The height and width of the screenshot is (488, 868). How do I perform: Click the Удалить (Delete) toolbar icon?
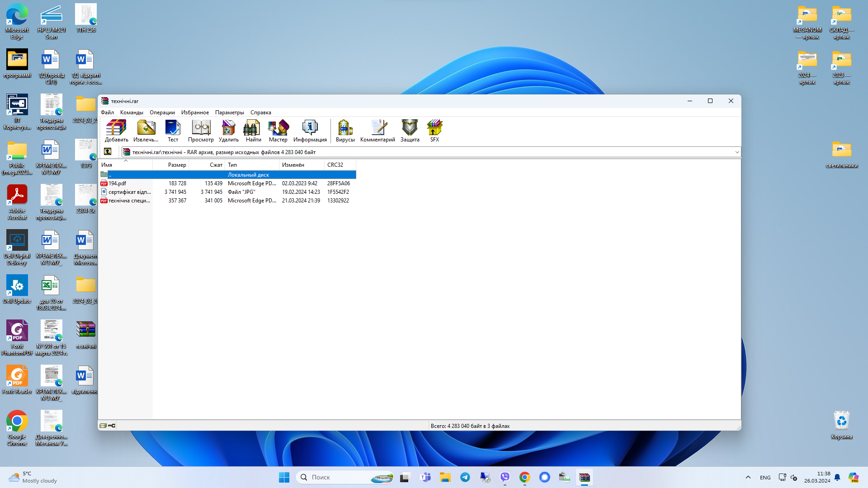click(x=228, y=131)
